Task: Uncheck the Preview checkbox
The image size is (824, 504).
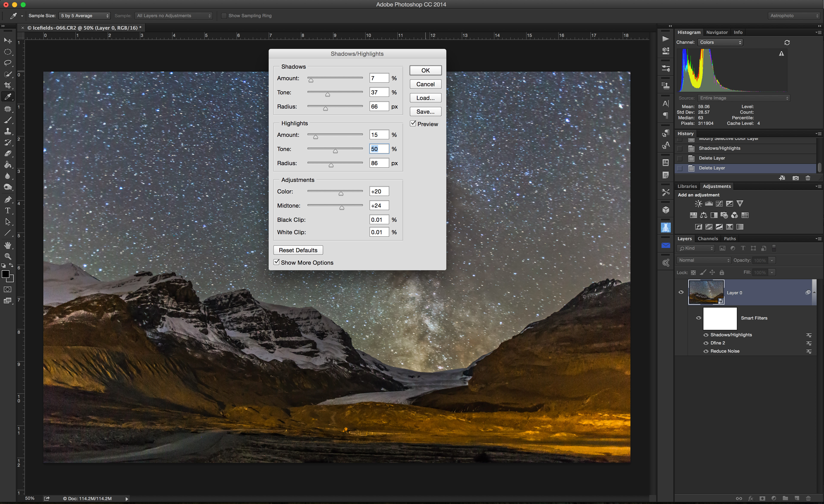Action: pyautogui.click(x=413, y=124)
